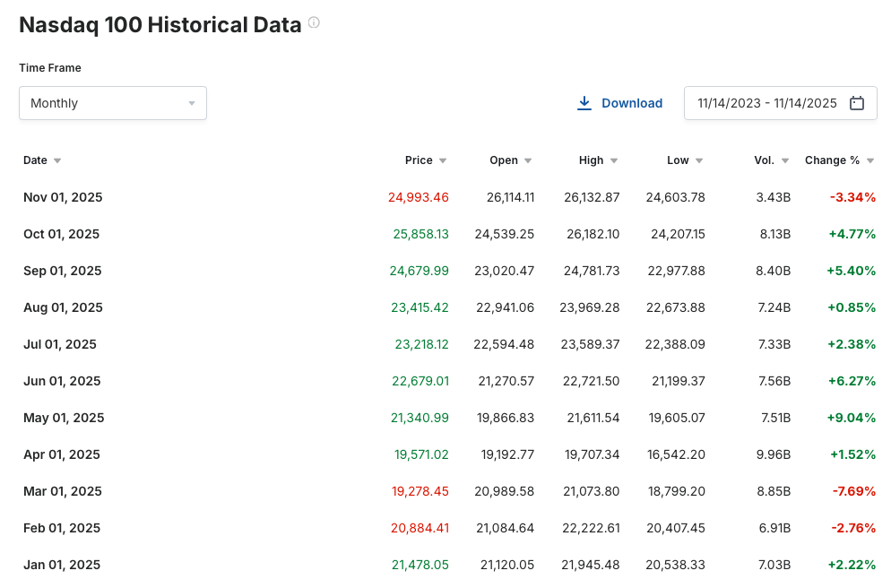The image size is (891, 588).
Task: Click the Price column header label
Action: (419, 160)
